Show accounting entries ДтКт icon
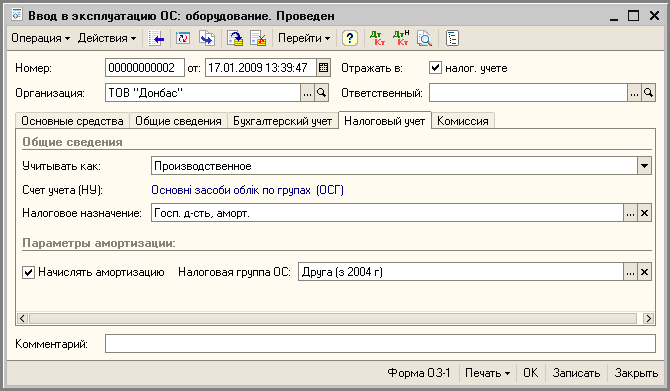 click(377, 38)
